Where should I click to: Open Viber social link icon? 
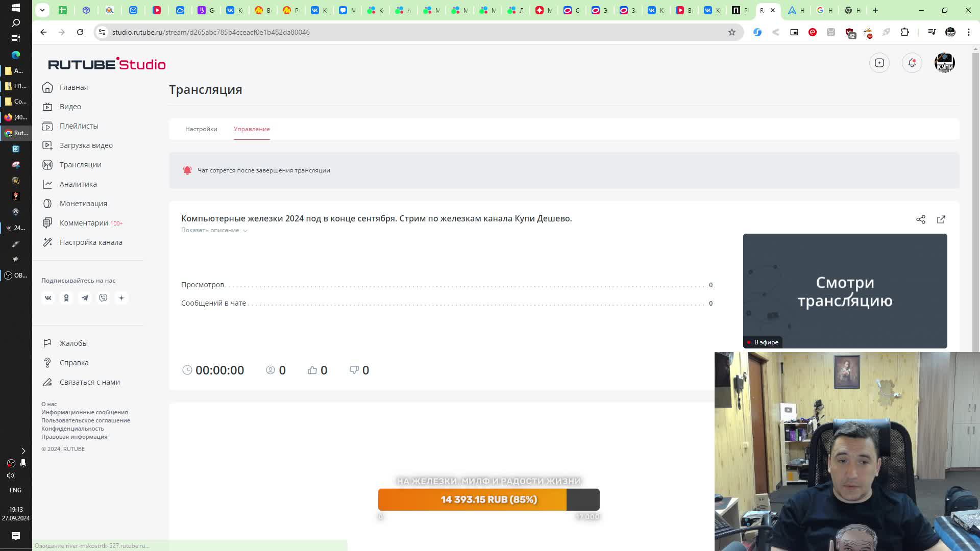click(x=103, y=298)
